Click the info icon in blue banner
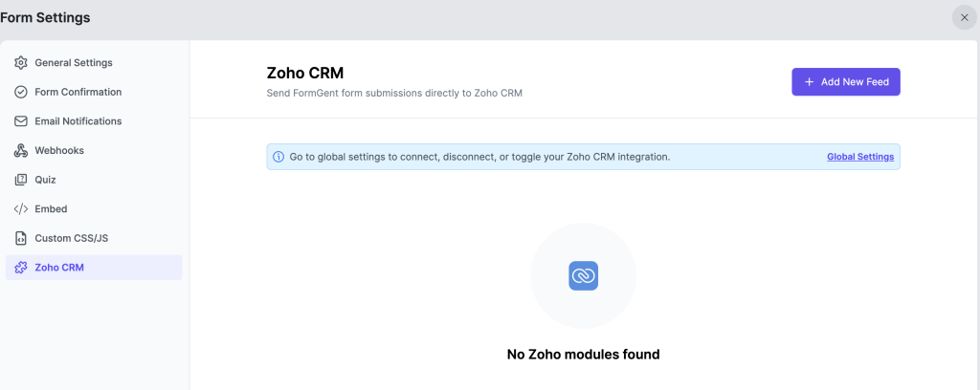 click(278, 157)
